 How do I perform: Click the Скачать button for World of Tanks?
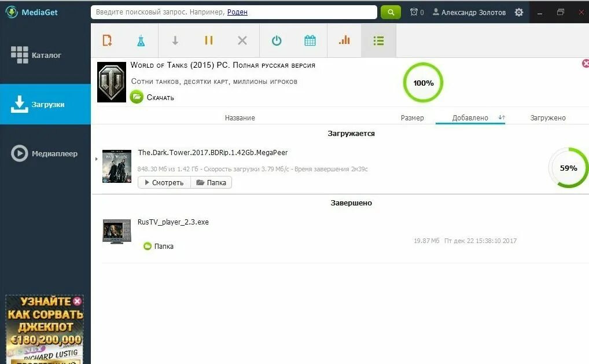point(152,97)
